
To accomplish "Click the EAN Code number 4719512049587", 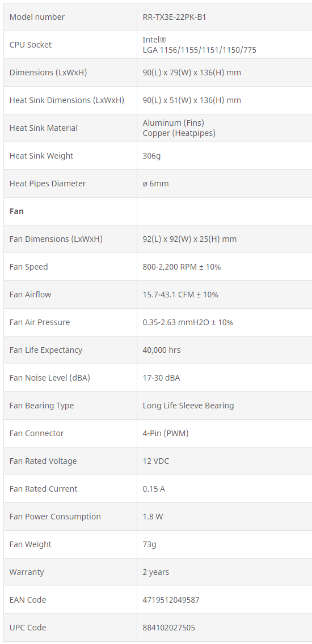I will point(171,600).
